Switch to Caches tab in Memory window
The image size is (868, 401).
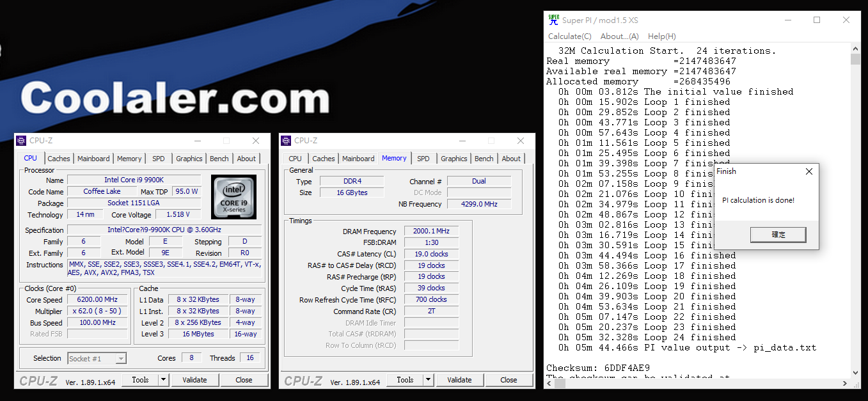[324, 159]
